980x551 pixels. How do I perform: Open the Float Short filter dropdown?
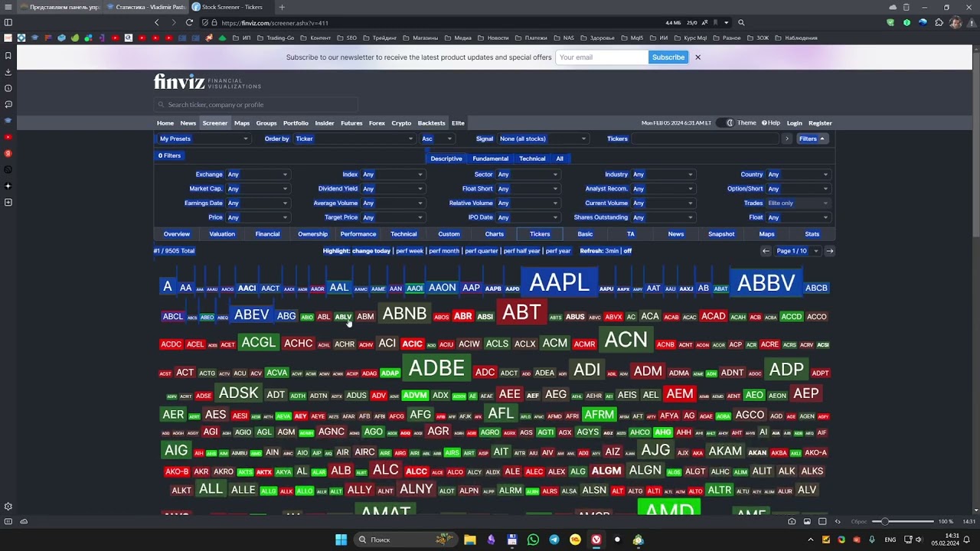click(x=528, y=189)
